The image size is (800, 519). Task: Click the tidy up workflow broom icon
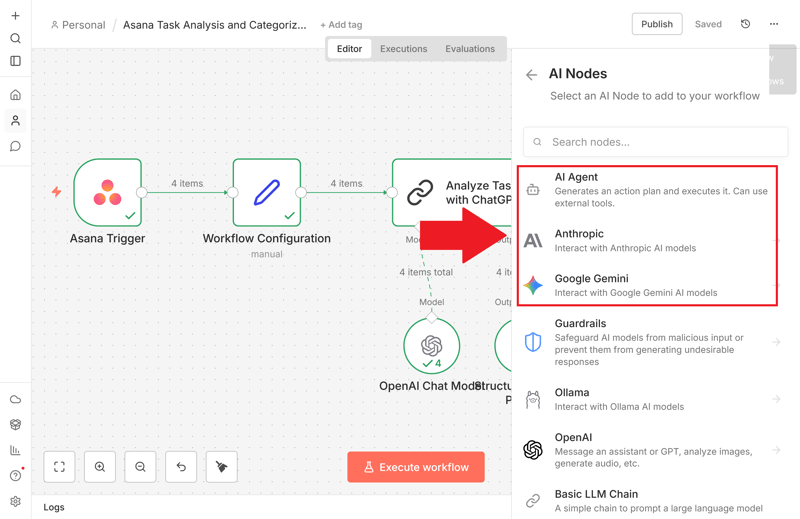221,467
